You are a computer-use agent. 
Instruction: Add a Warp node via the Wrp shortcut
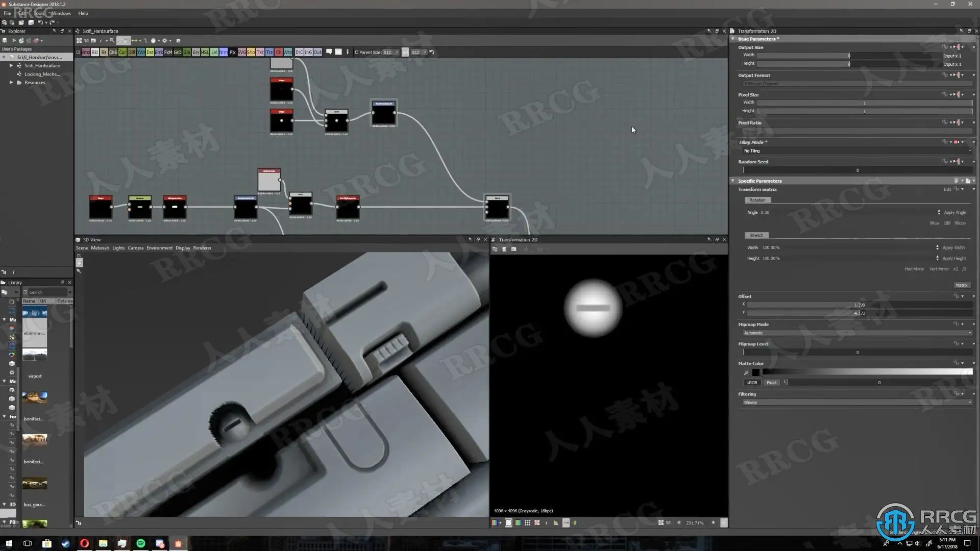[287, 52]
